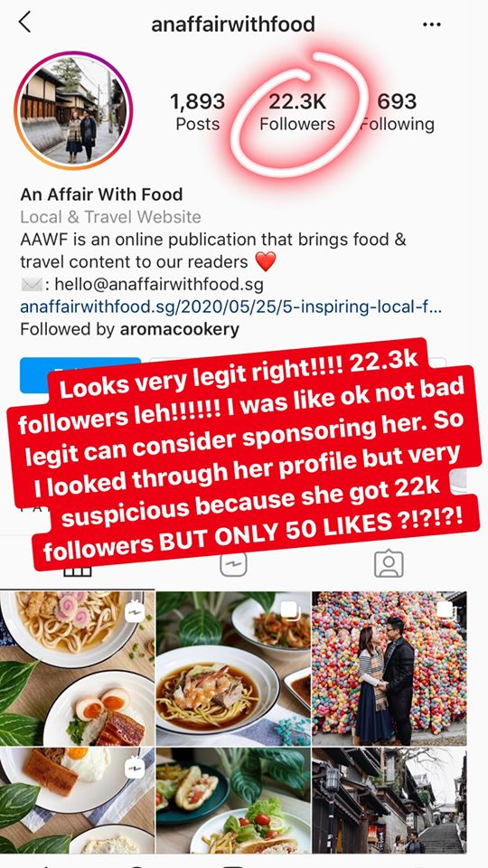Open the profile picture story ring
Viewport: 488px width, 868px height.
73,109
